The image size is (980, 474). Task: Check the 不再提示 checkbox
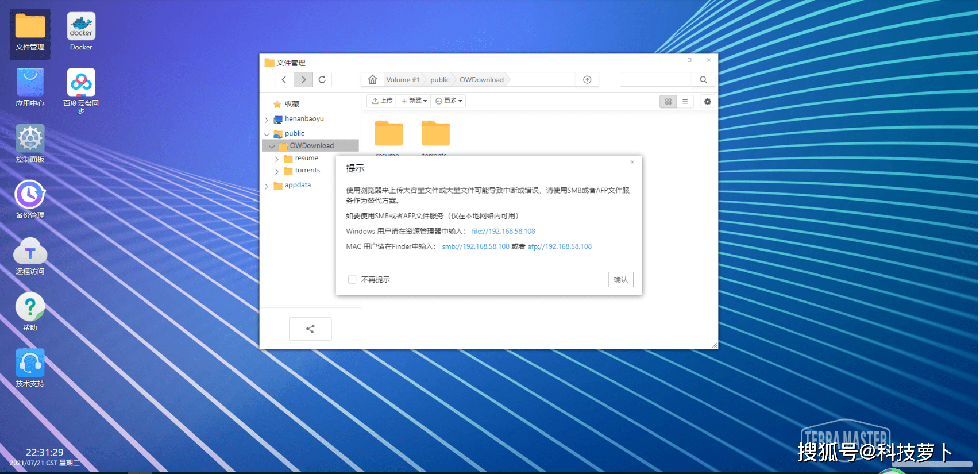point(352,280)
